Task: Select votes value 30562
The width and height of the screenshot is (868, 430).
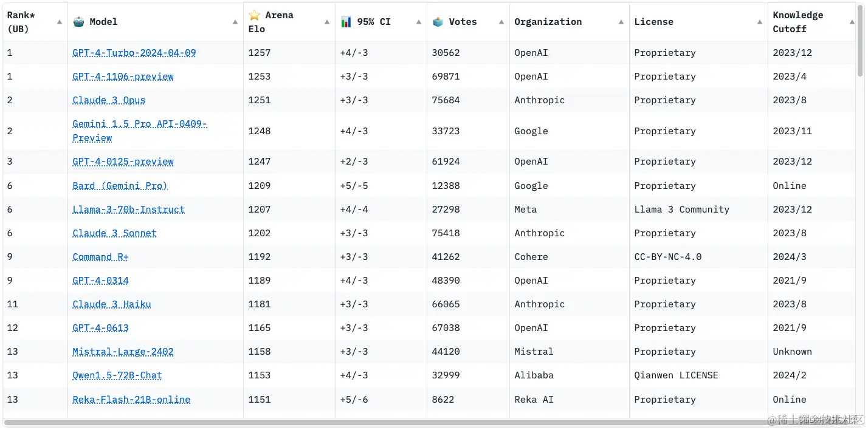Action: [x=446, y=53]
